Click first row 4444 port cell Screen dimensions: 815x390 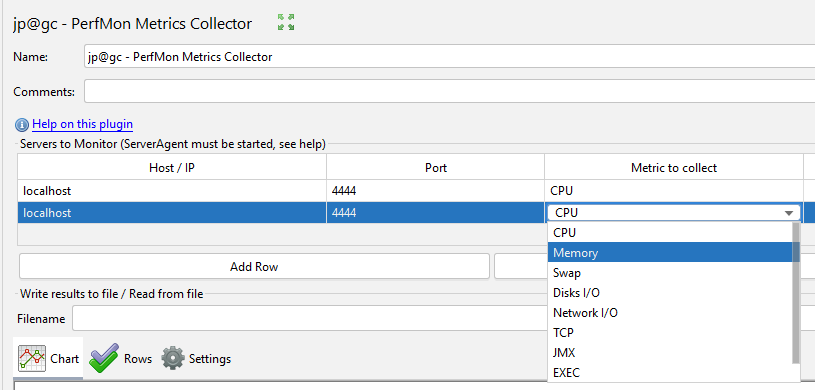click(x=436, y=191)
